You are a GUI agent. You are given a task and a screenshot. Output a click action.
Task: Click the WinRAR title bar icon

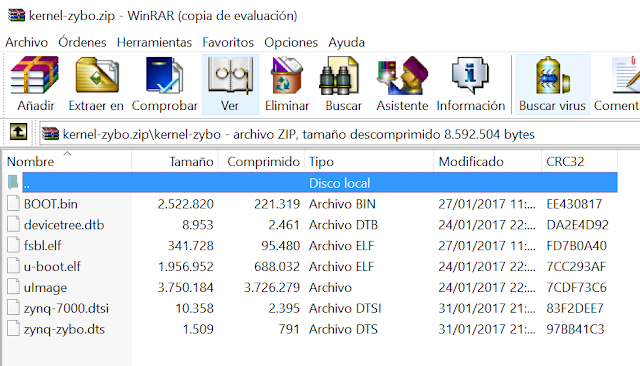(16, 15)
